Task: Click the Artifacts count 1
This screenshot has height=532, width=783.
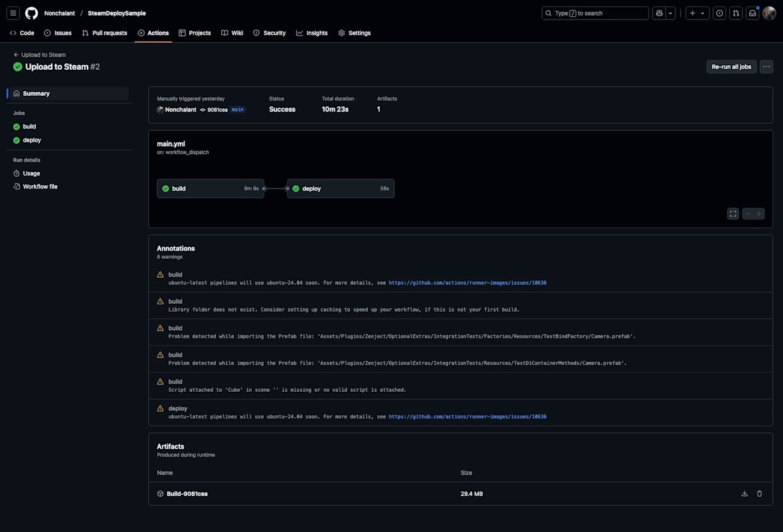Action: coord(378,110)
